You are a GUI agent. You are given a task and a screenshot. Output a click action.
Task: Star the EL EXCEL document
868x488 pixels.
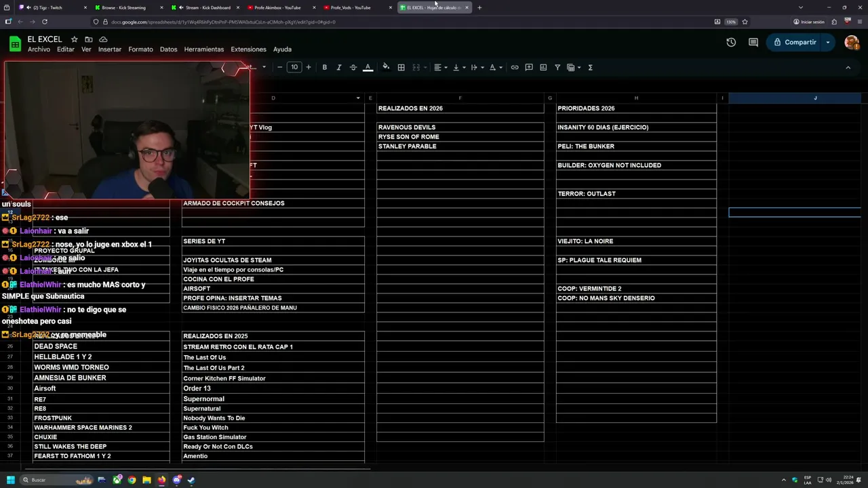[74, 39]
